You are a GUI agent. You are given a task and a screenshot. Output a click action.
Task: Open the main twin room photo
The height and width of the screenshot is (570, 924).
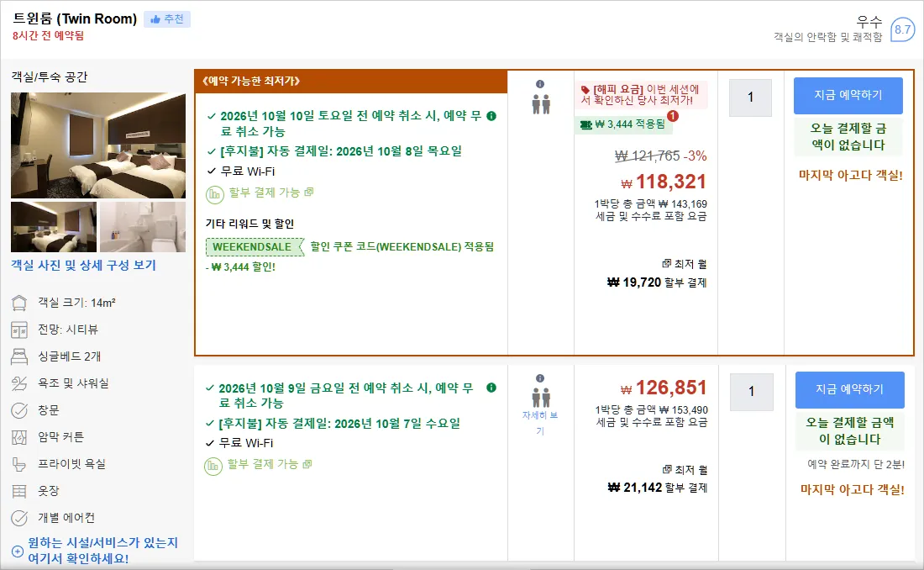click(x=97, y=145)
